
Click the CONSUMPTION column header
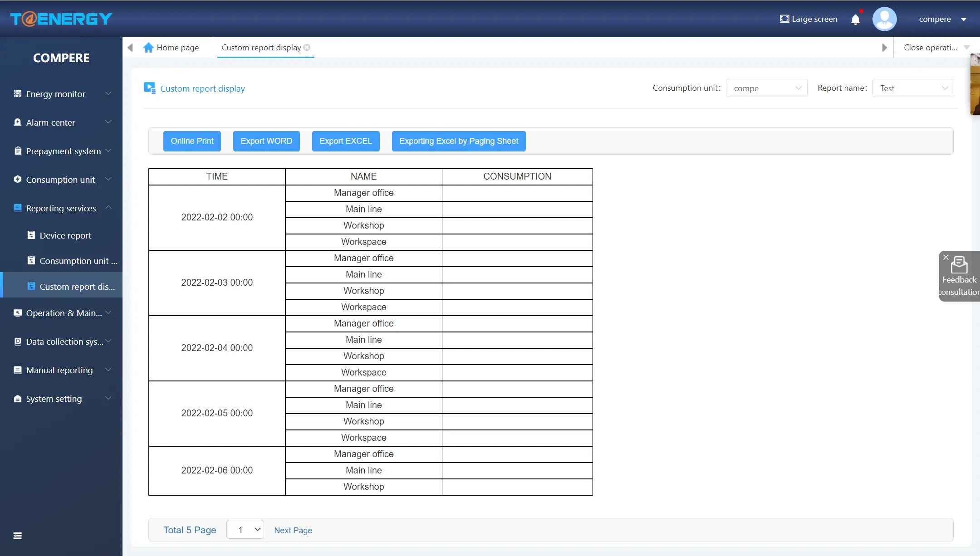point(517,176)
